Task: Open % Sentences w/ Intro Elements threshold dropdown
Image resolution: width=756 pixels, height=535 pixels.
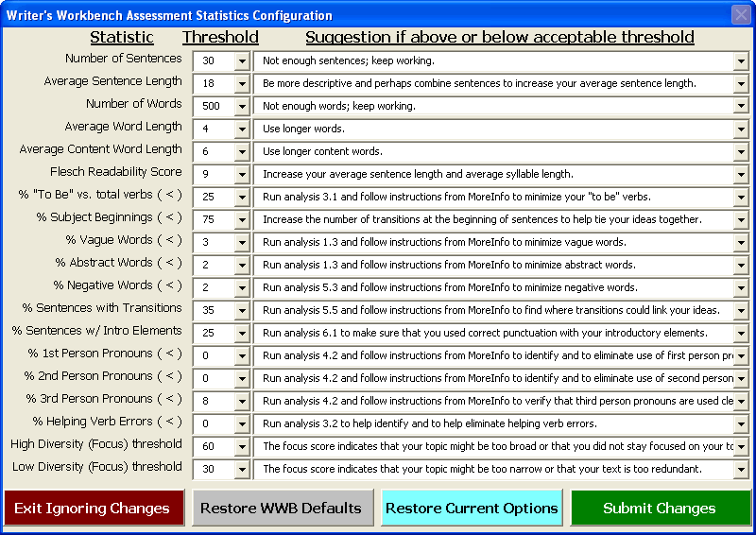Action: click(x=242, y=333)
